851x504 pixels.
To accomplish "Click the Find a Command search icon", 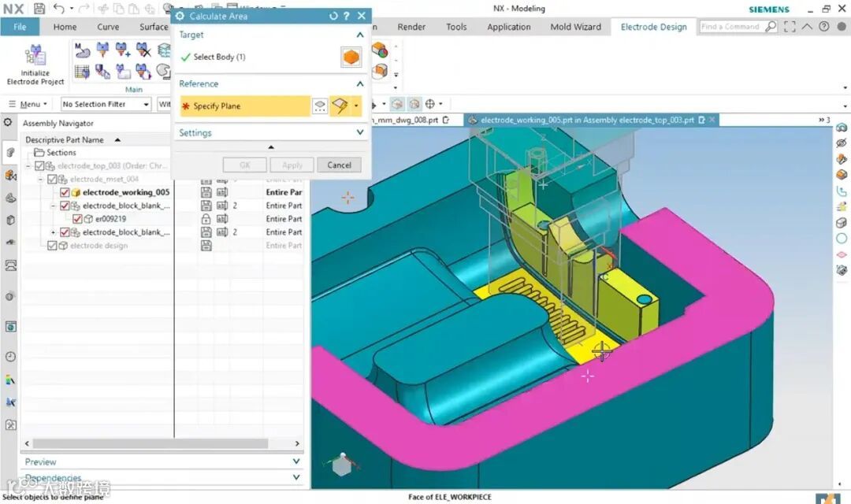I will [x=771, y=27].
